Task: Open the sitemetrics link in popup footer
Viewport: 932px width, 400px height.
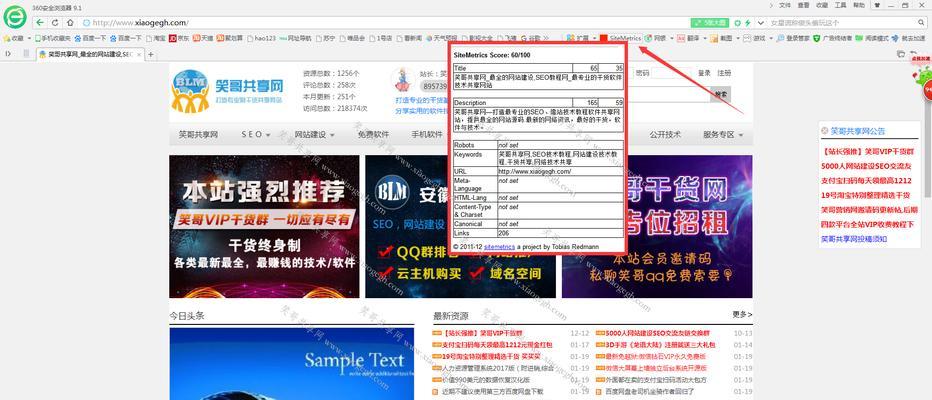Action: tap(499, 246)
